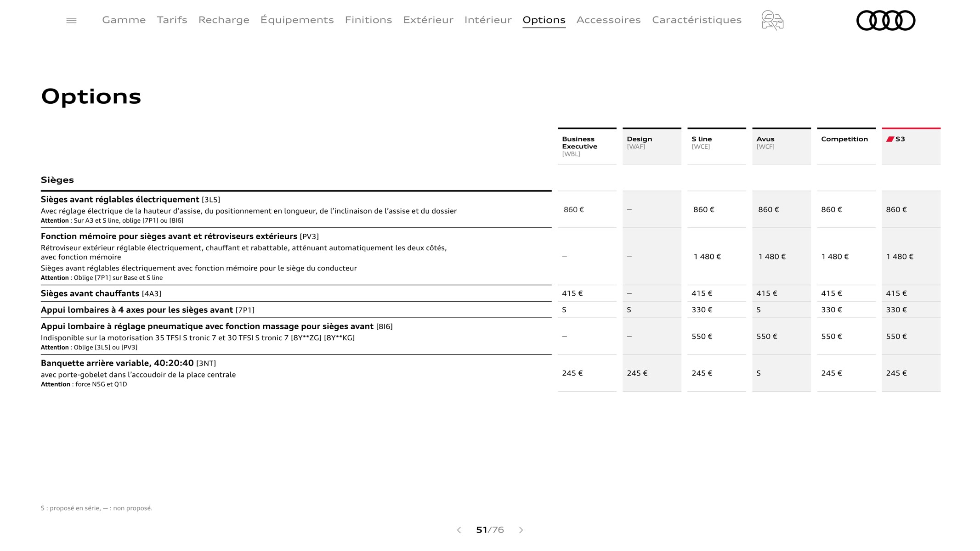Select the S line [WCE] column header

click(717, 146)
